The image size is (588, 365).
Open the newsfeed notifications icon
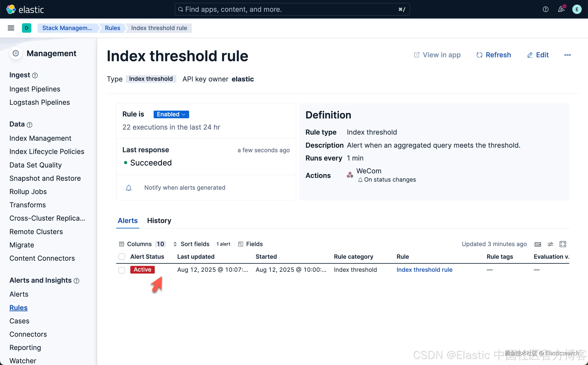coord(561,9)
